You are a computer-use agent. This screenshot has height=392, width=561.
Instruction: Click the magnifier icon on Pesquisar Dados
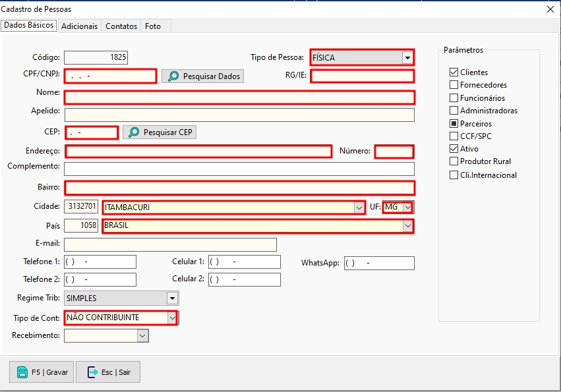[173, 76]
